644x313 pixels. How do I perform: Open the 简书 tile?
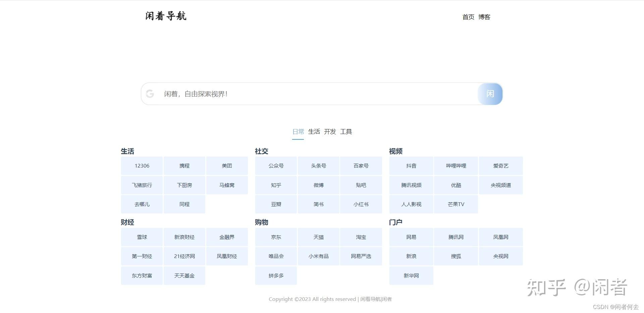click(319, 204)
